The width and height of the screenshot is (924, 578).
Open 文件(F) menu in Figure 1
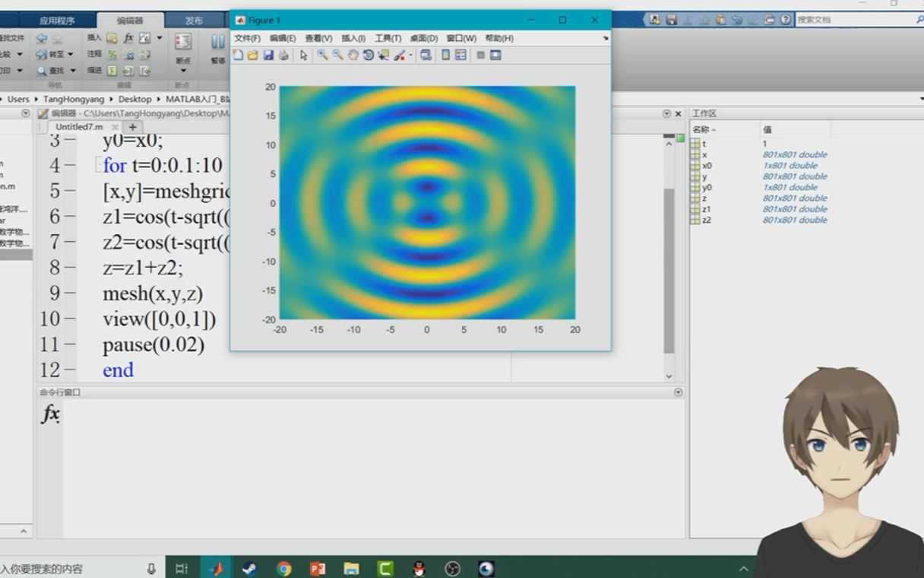point(247,38)
